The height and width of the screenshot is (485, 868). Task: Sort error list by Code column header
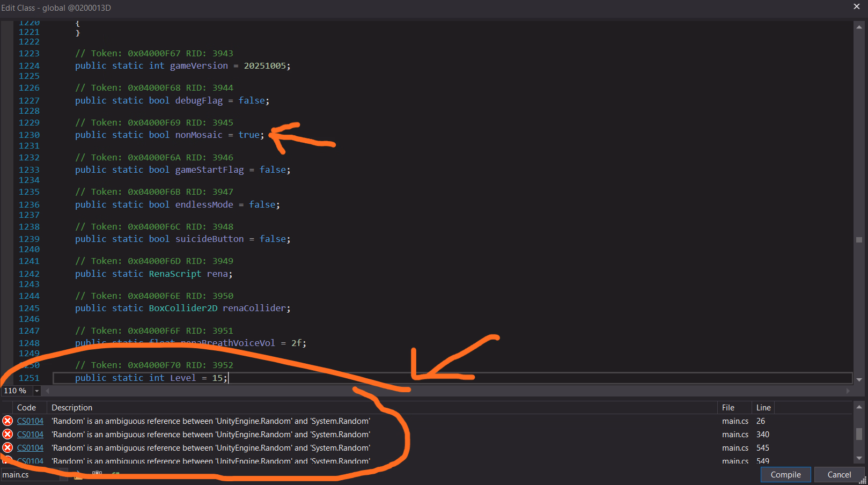click(x=27, y=408)
